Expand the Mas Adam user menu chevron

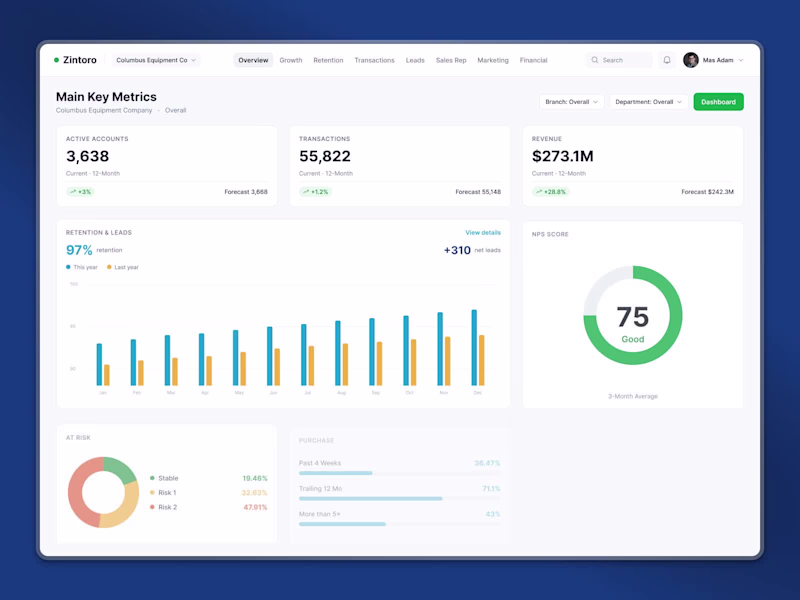click(x=741, y=60)
